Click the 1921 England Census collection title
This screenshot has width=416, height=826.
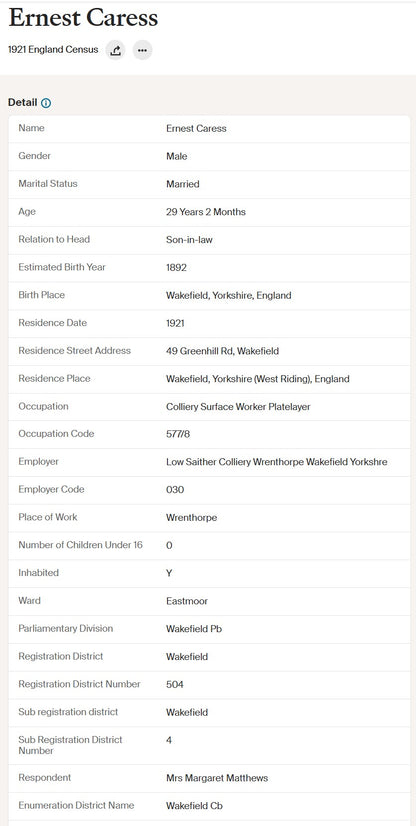click(x=53, y=50)
